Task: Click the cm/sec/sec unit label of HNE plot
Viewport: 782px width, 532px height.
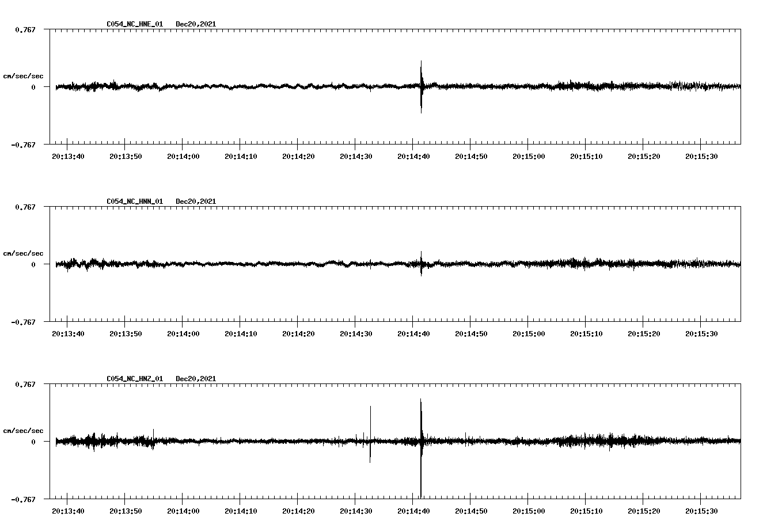Action: pyautogui.click(x=23, y=76)
